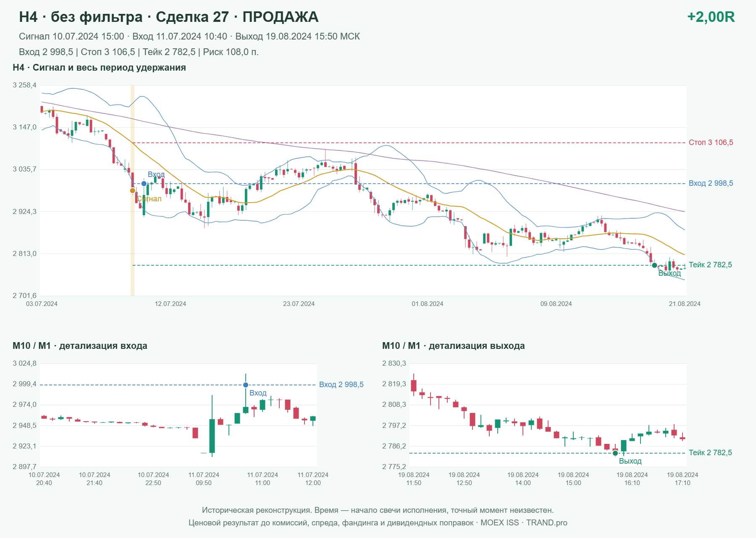The width and height of the screenshot is (756, 538).
Task: Click the green exit marker on H4 chart
Action: 654,265
